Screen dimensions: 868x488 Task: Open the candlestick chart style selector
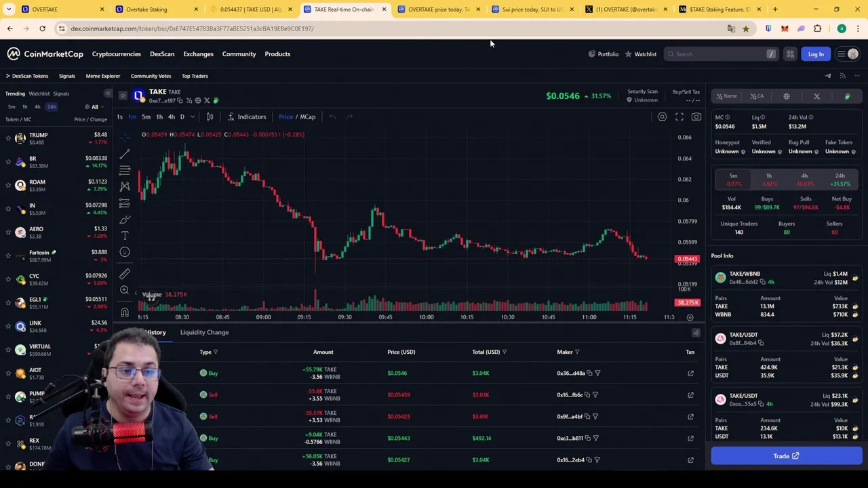(x=210, y=117)
